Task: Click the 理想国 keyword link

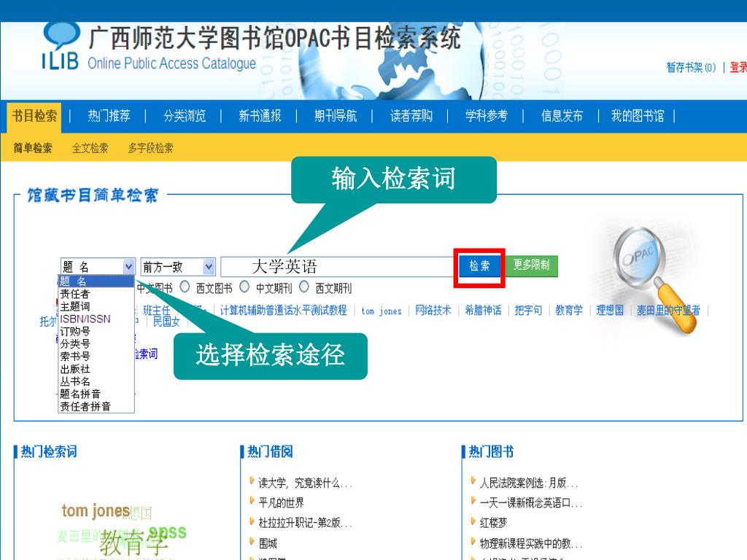Action: coord(610,311)
